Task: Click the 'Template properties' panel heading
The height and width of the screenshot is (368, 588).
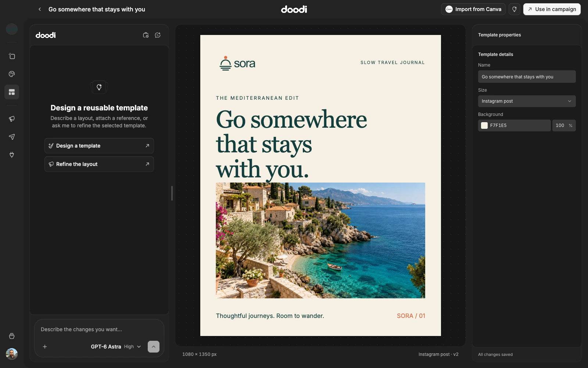Action: click(499, 35)
